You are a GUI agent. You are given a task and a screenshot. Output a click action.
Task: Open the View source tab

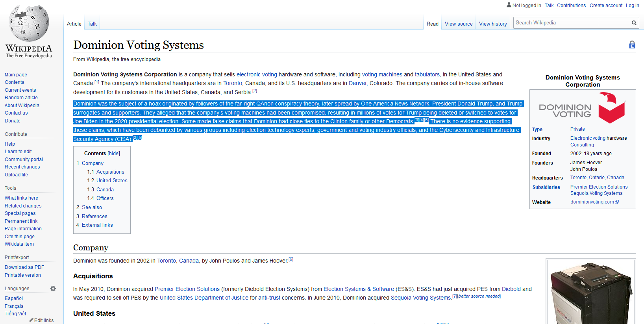[x=459, y=24]
